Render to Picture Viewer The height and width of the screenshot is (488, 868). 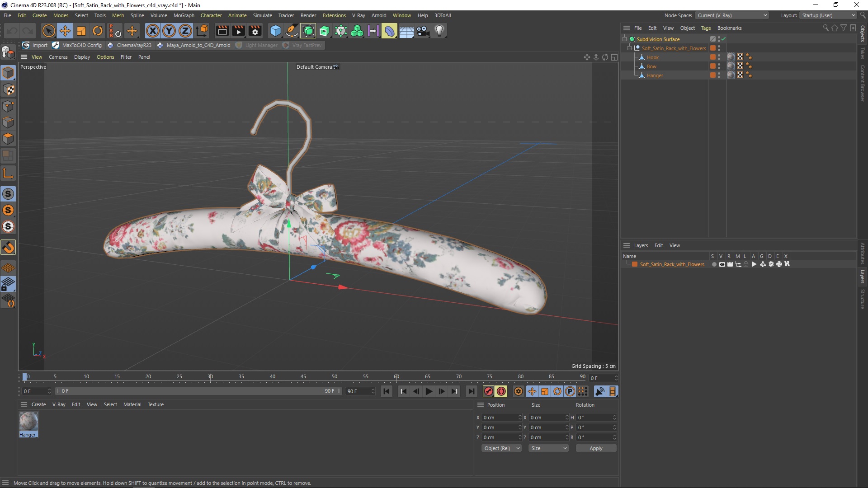(238, 31)
